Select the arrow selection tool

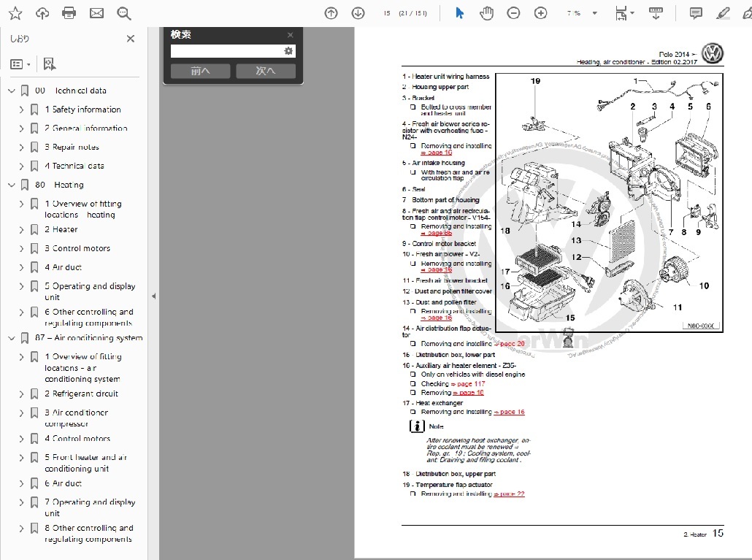point(459,13)
